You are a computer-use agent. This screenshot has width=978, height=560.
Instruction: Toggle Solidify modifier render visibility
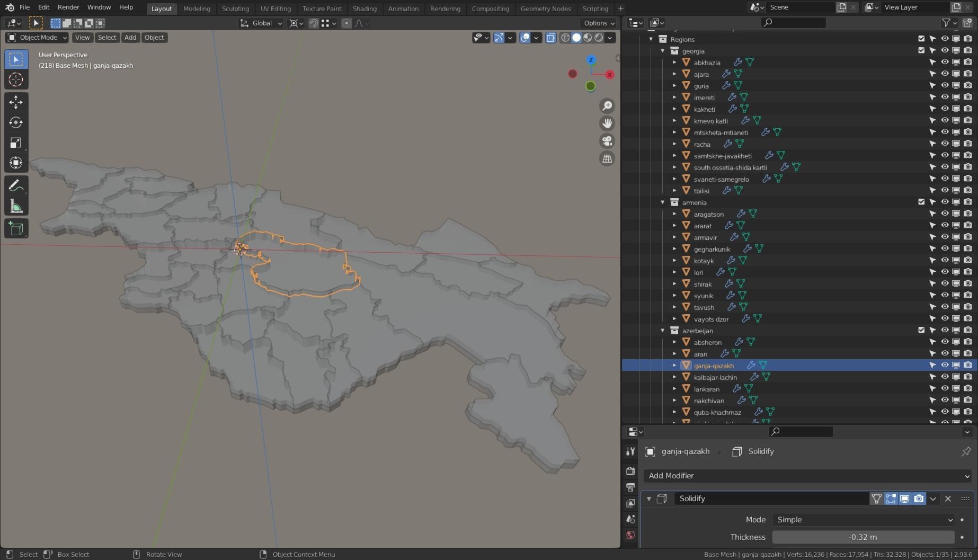[x=919, y=499]
